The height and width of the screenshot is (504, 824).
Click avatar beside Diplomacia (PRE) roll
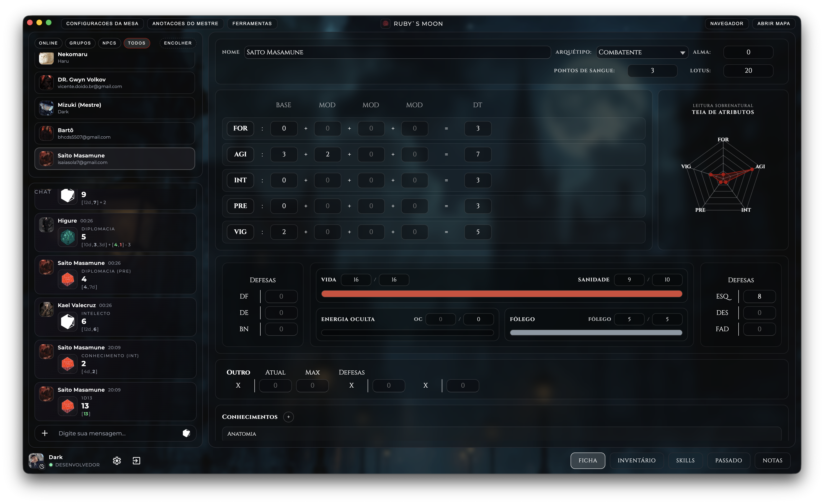[46, 267]
